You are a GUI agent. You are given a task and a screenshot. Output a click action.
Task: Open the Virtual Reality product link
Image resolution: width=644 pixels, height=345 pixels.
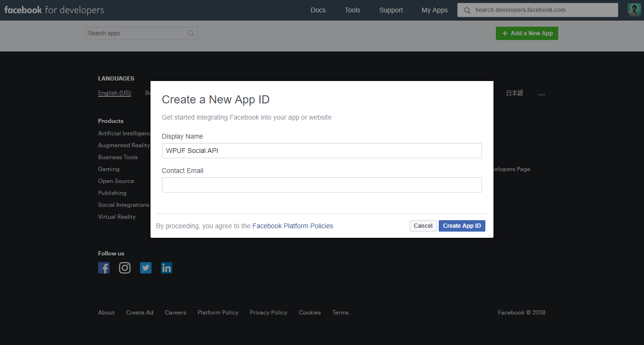117,217
